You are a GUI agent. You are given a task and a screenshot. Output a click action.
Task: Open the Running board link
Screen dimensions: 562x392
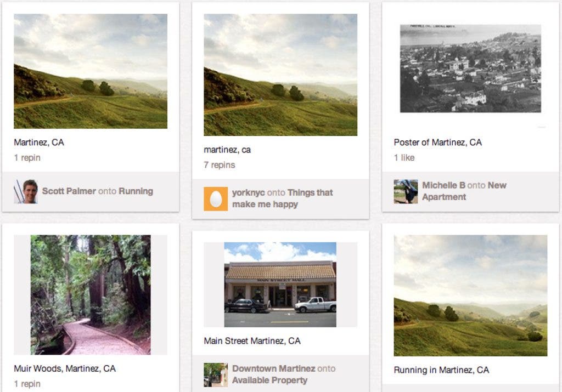(x=136, y=191)
